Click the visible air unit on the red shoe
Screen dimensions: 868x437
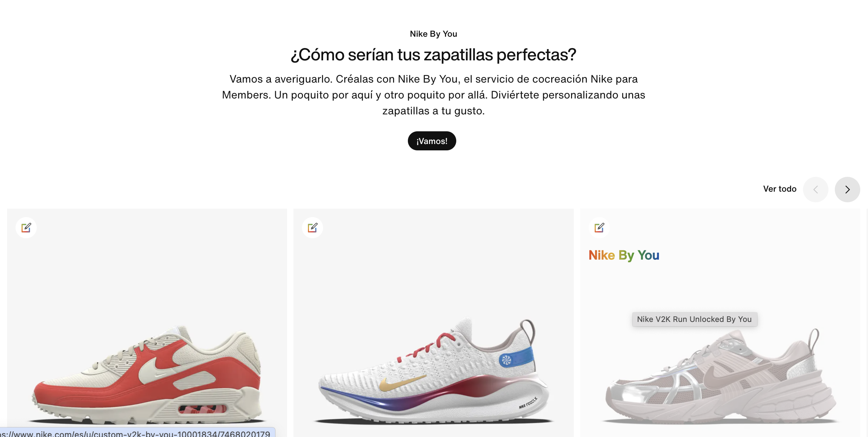point(202,409)
